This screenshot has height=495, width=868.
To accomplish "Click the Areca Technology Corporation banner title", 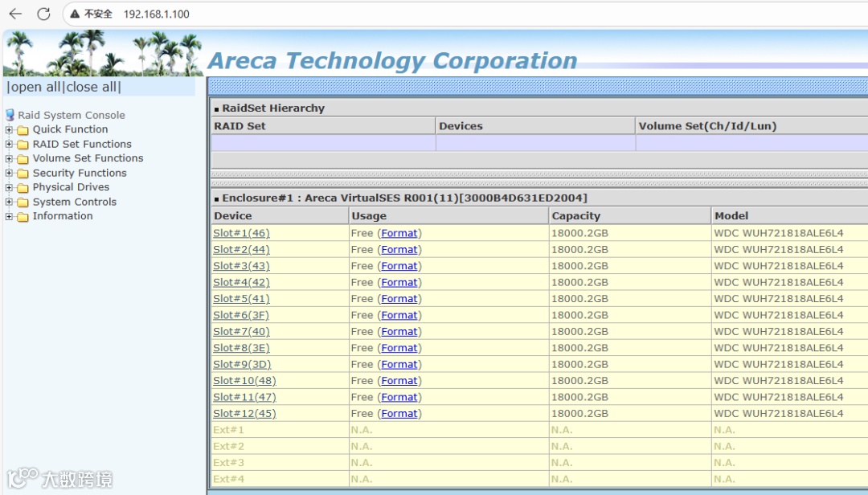I will (x=392, y=61).
